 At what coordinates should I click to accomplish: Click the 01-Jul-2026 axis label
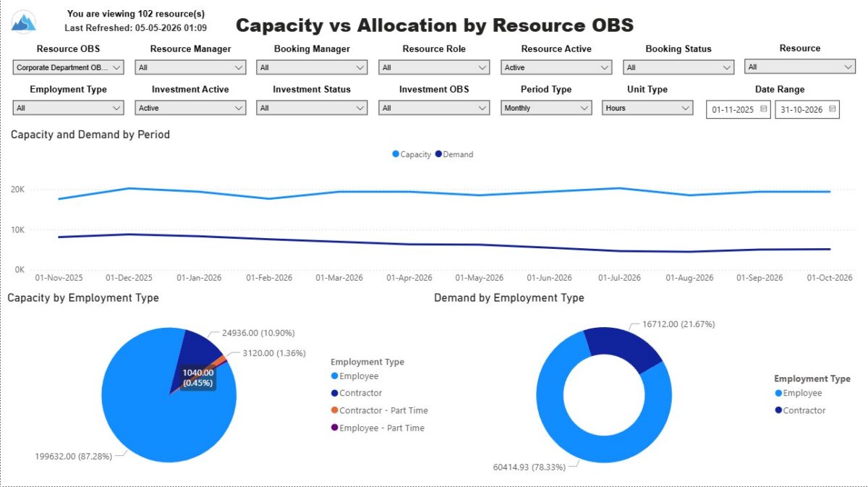click(x=619, y=278)
